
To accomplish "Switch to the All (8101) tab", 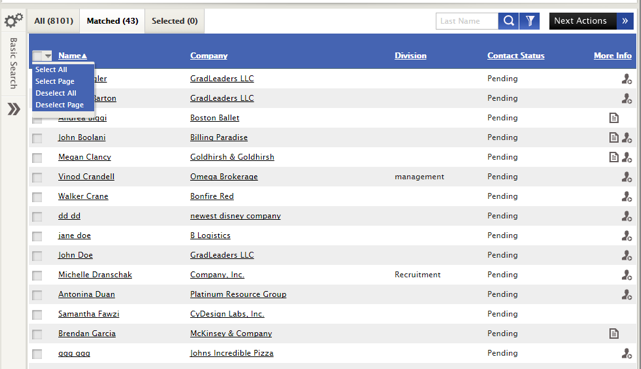I will point(54,21).
